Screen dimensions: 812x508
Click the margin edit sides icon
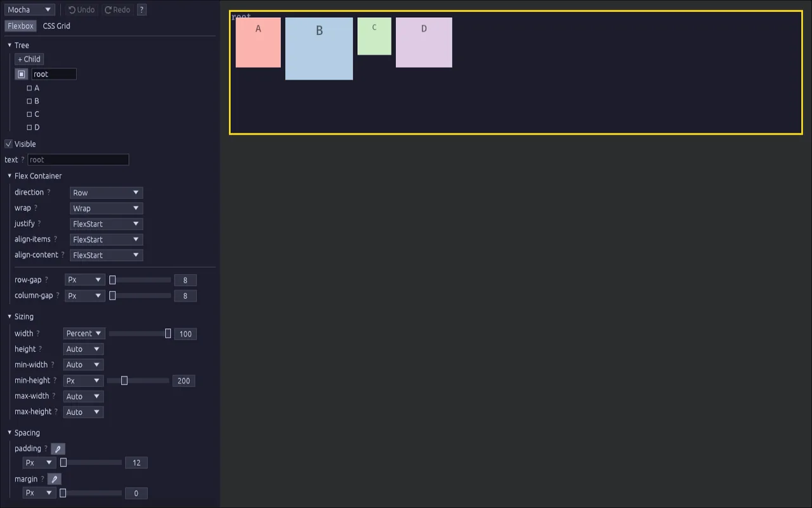pos(55,479)
